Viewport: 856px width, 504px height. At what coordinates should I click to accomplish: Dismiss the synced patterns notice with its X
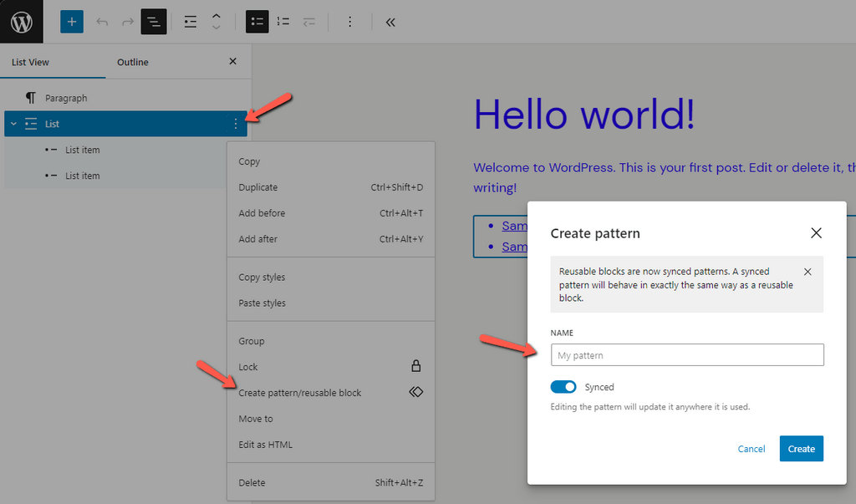tap(808, 272)
